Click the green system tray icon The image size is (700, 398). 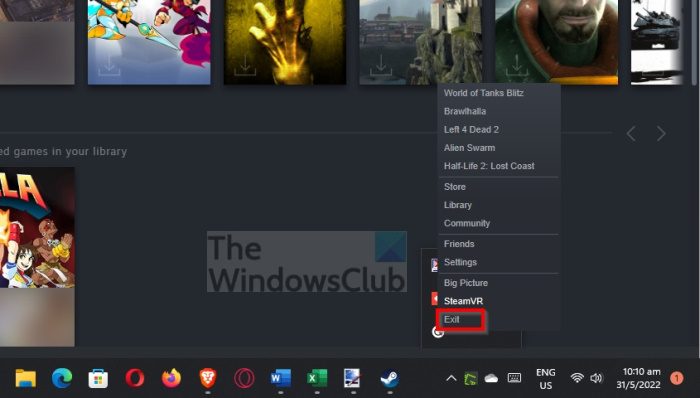(471, 379)
